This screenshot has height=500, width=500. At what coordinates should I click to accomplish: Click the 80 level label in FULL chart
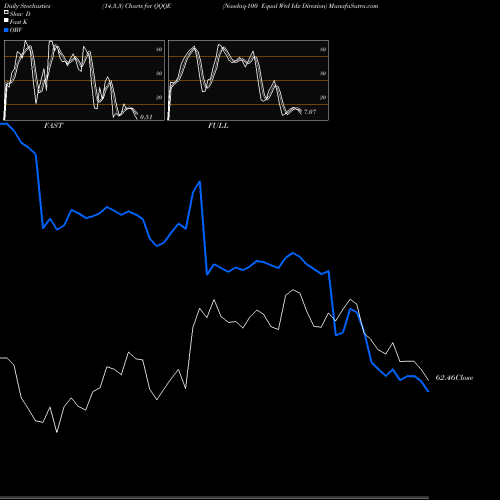323,49
